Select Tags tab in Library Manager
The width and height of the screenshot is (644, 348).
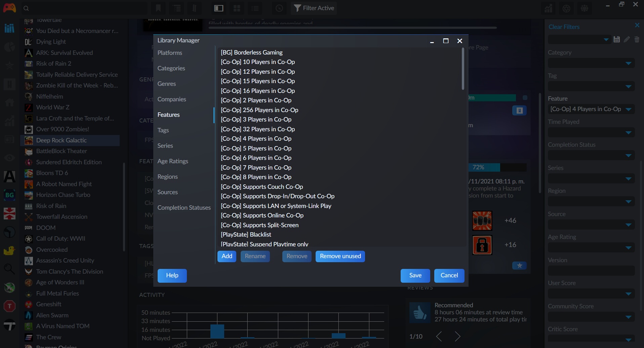tap(163, 130)
